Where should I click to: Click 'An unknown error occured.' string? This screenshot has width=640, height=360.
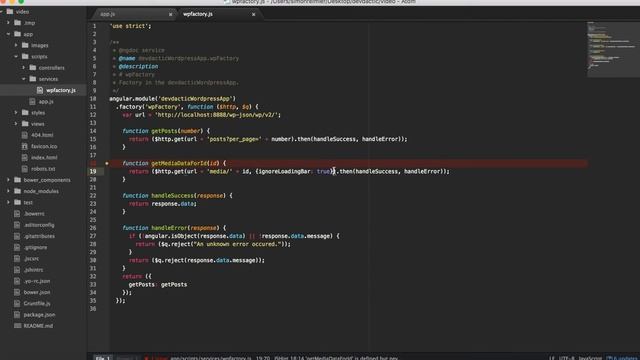tap(238, 244)
